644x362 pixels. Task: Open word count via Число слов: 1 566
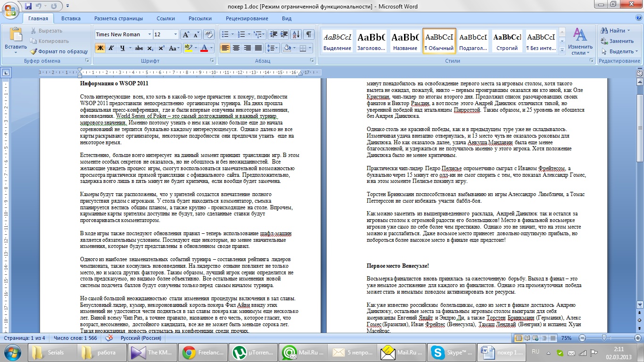coord(75,338)
